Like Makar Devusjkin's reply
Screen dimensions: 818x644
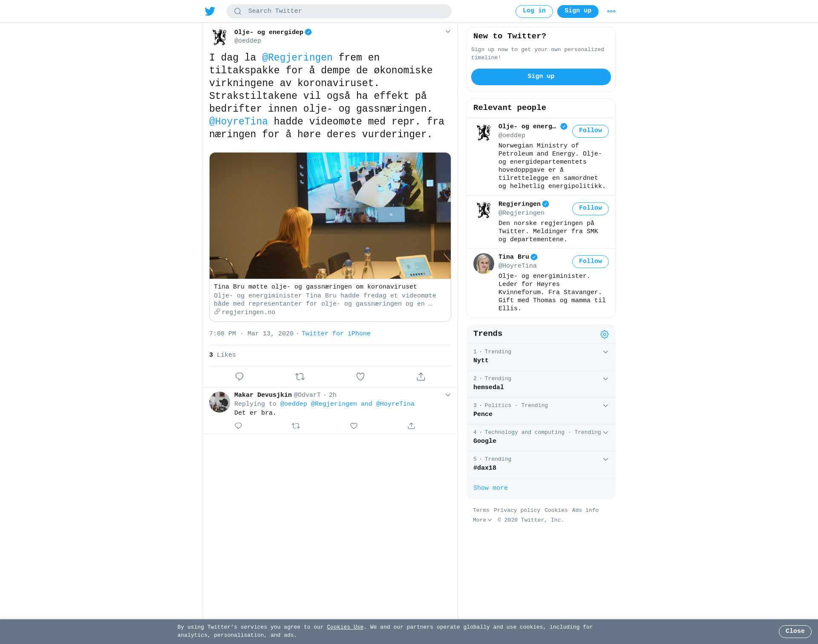point(354,426)
